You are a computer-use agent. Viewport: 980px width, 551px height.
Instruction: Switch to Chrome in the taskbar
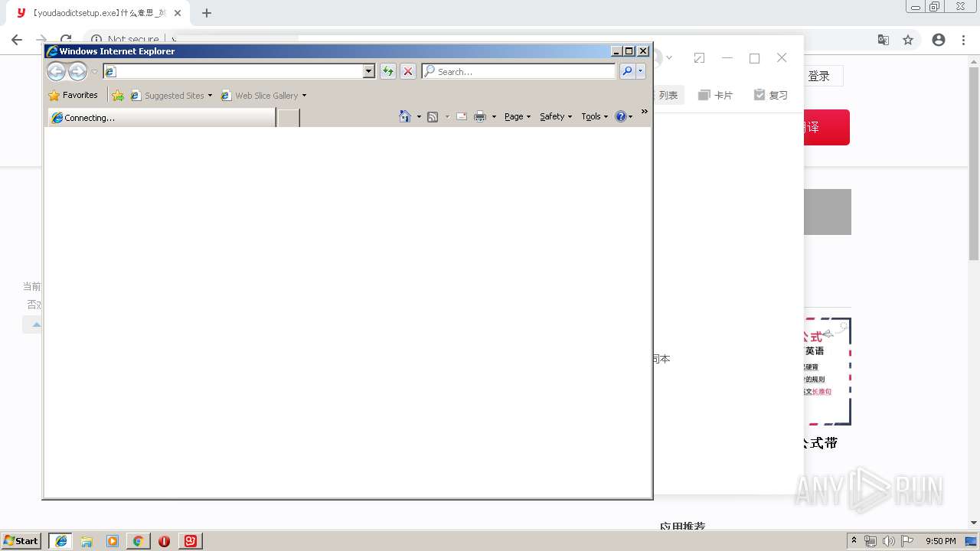139,541
